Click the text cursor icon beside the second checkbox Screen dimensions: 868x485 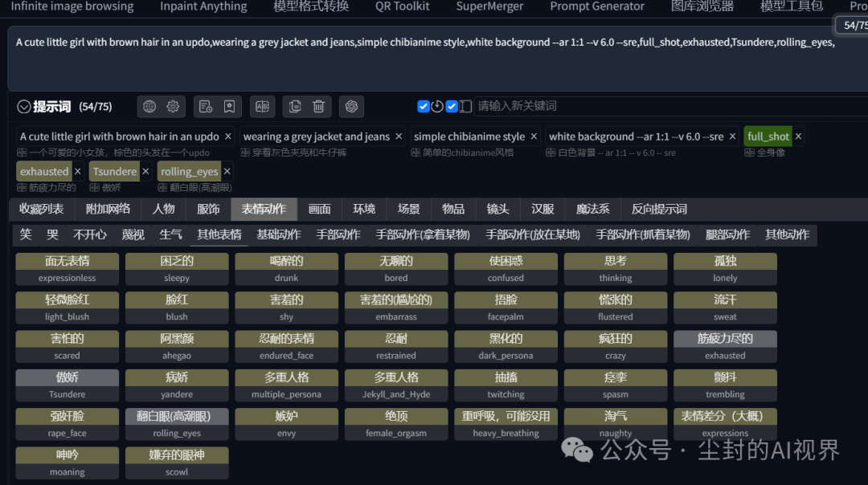click(465, 106)
